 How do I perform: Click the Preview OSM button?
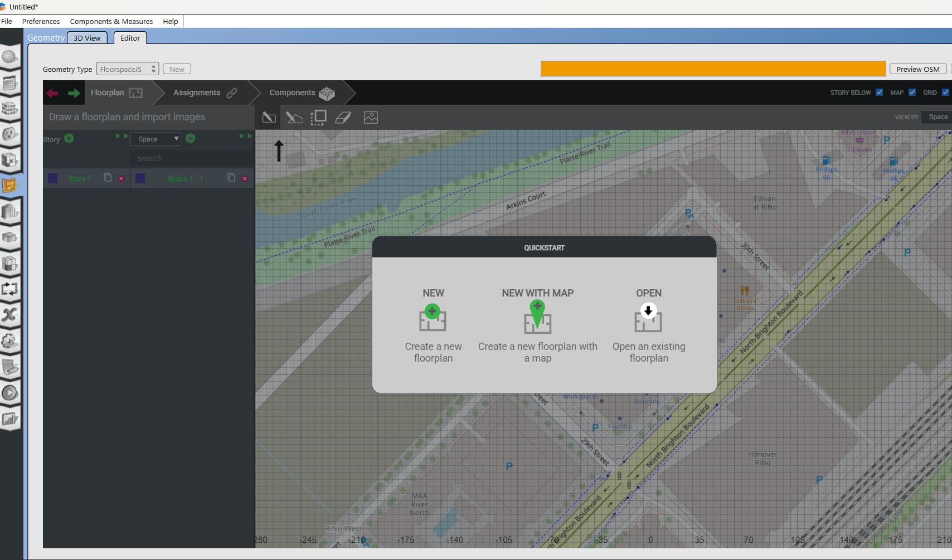pyautogui.click(x=917, y=69)
